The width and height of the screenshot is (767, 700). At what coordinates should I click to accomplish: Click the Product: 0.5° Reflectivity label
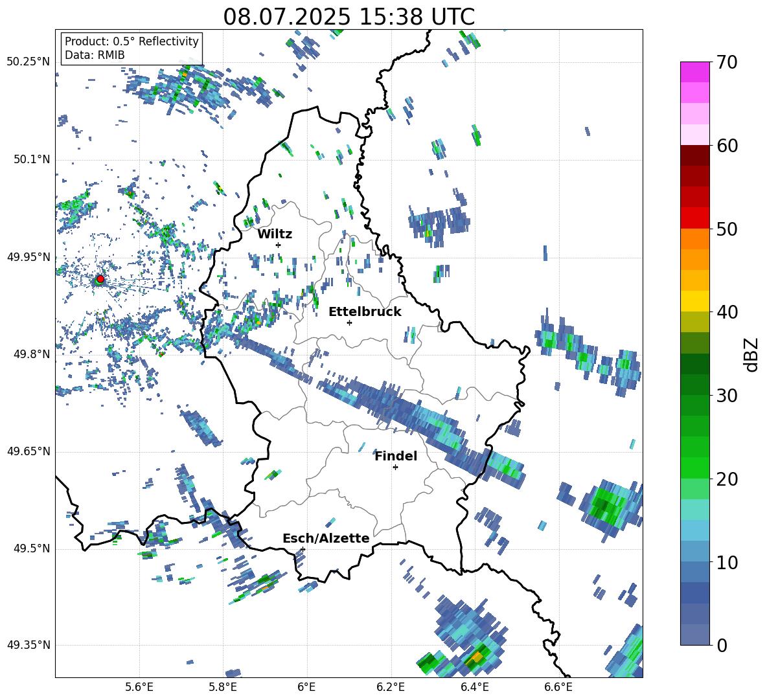[132, 41]
